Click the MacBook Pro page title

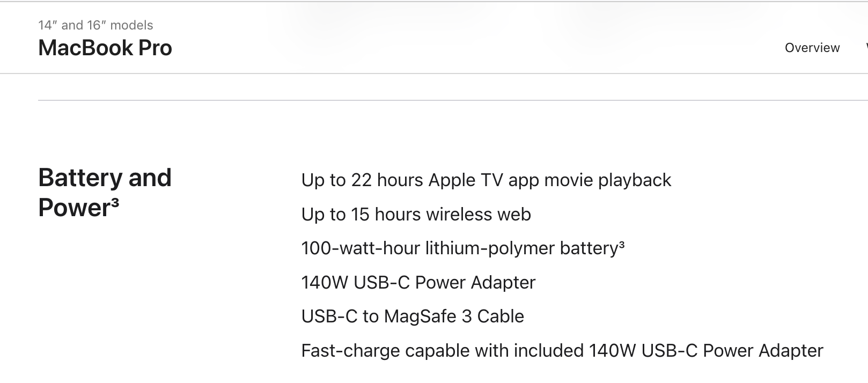[x=105, y=48]
